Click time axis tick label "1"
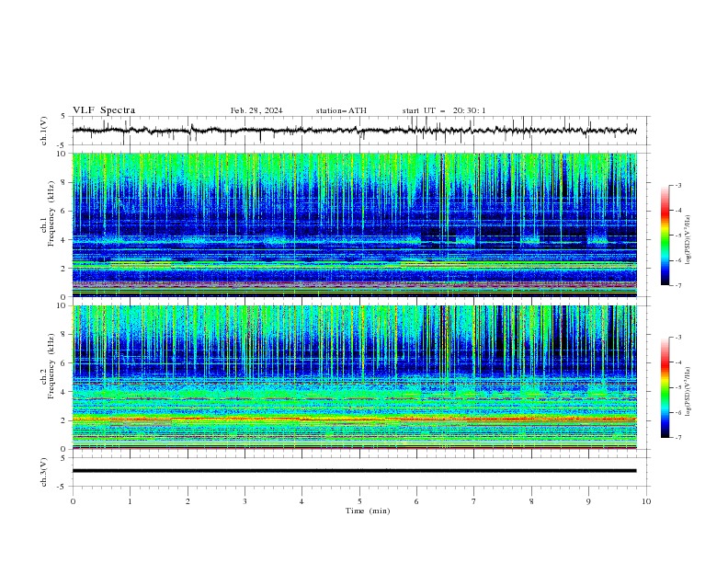Screen dimensions: 728x563 coord(130,501)
